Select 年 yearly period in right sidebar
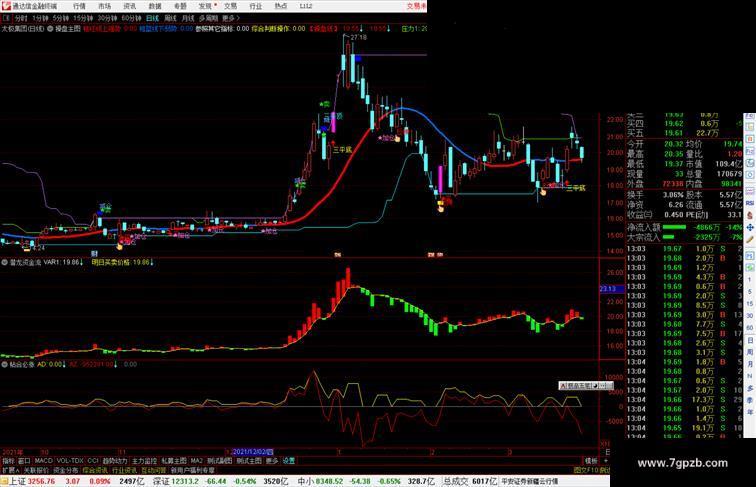 pos(750,412)
